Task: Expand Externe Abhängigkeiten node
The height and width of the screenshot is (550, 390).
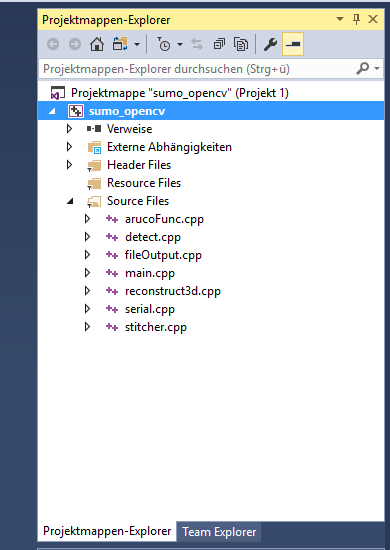Action: (69, 147)
